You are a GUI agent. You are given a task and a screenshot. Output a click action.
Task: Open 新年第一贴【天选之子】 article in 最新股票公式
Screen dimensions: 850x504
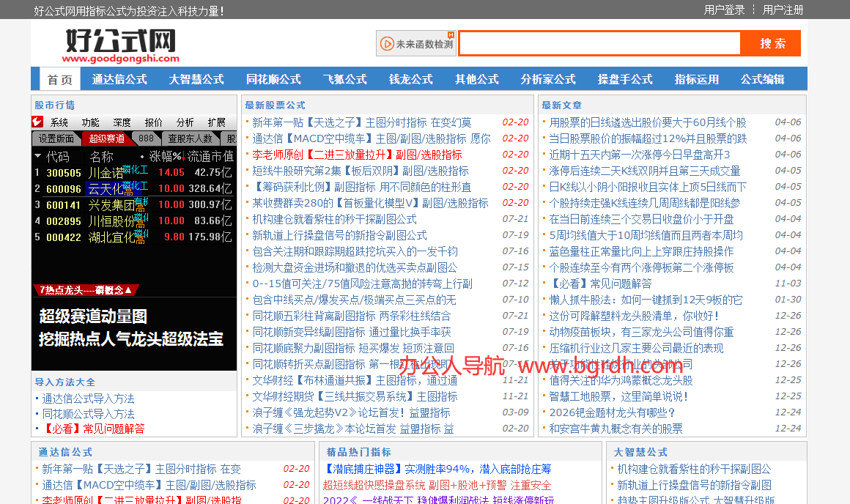tap(361, 122)
